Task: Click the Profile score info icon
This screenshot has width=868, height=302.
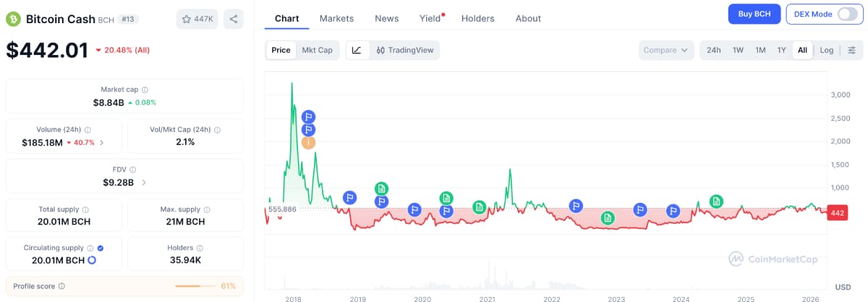Action: coord(61,286)
